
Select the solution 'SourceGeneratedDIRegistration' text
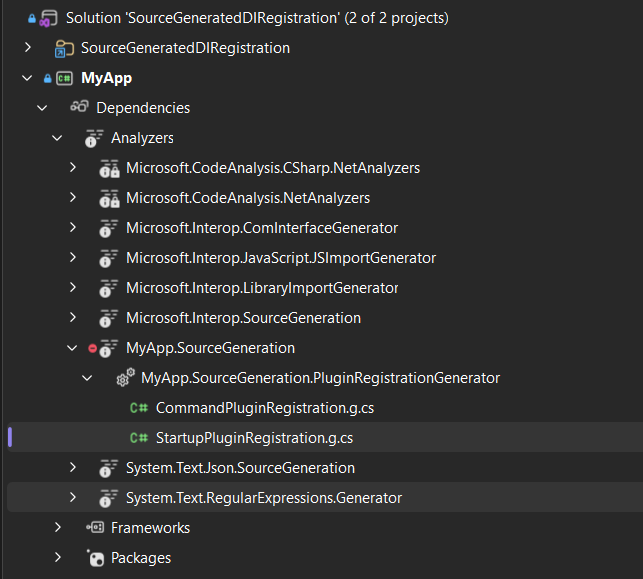[257, 18]
